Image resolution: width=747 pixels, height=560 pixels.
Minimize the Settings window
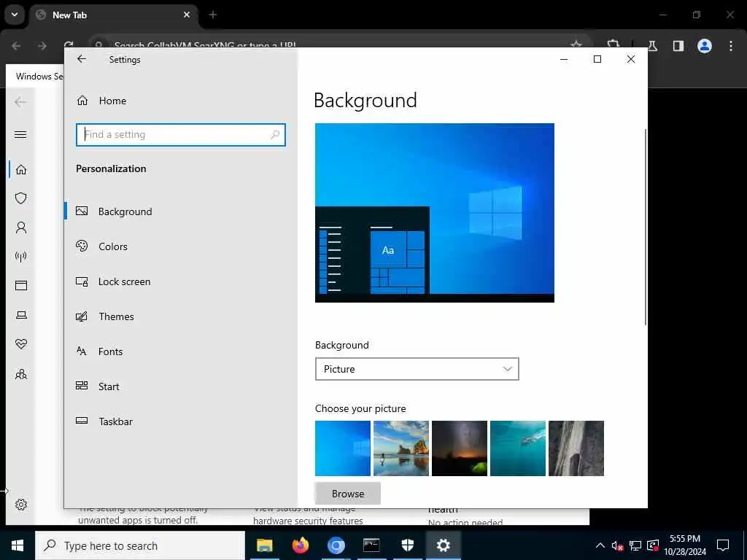pyautogui.click(x=564, y=59)
